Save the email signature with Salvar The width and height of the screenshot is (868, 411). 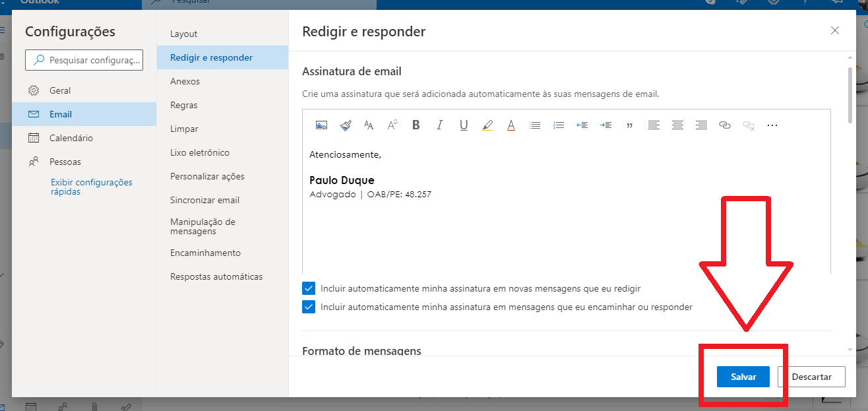[743, 376]
